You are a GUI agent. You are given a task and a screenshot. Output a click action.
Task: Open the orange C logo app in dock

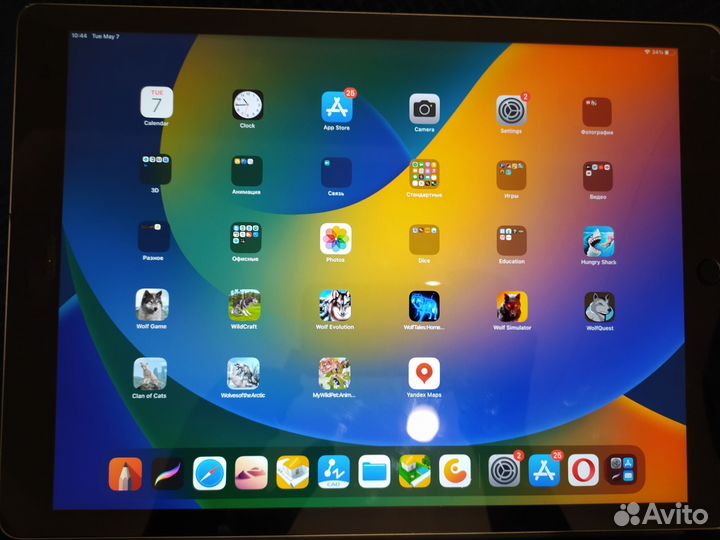[455, 471]
